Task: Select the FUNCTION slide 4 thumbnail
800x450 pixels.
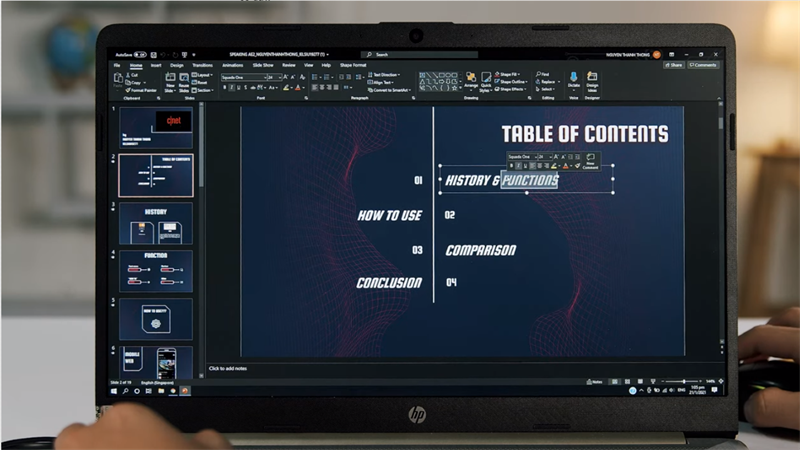Action: (x=156, y=270)
